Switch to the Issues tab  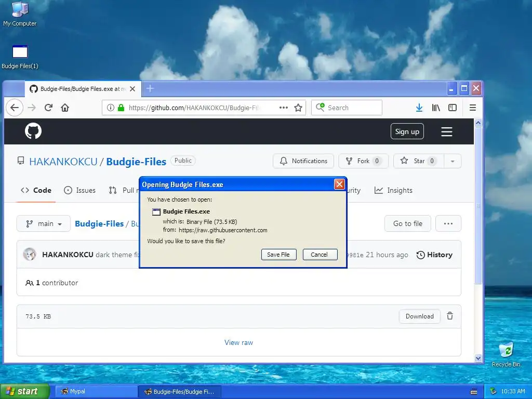pos(79,190)
